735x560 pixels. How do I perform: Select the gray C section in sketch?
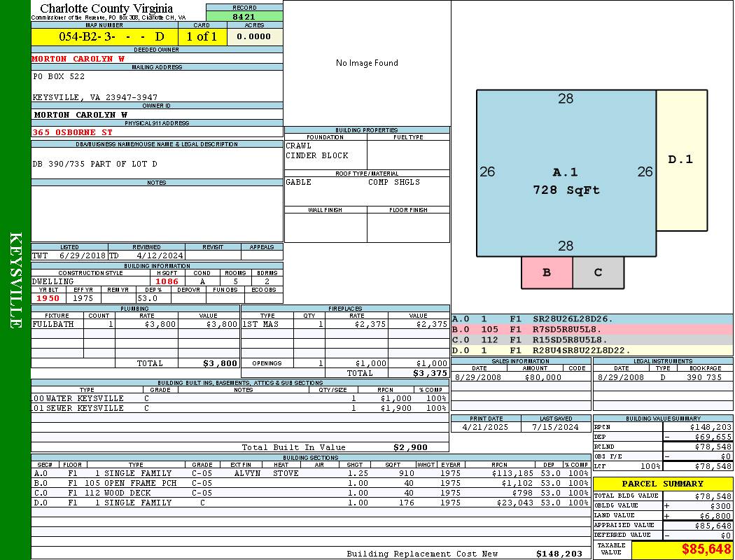[x=598, y=272]
